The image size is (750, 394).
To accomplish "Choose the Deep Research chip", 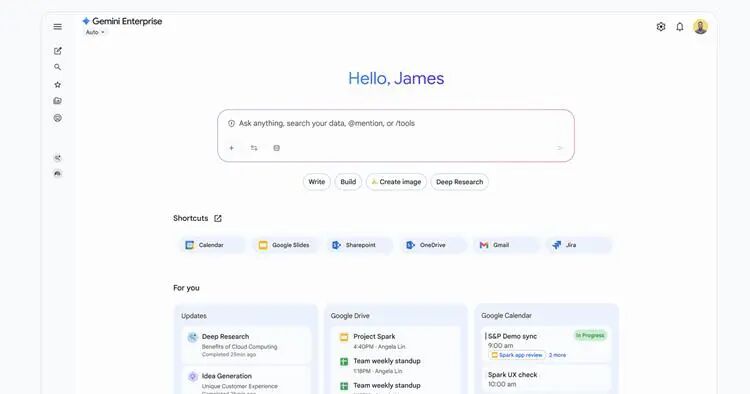I will pos(459,182).
